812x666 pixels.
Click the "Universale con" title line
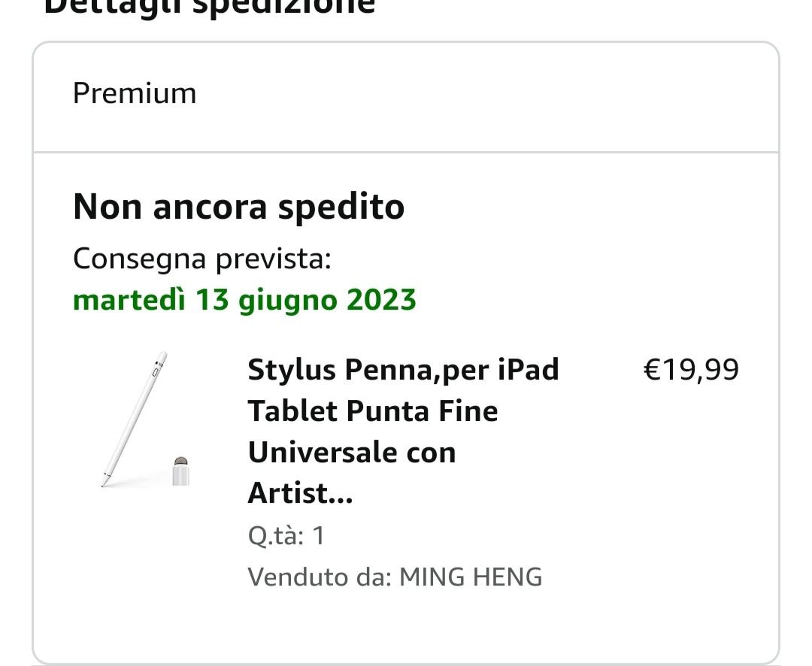click(x=352, y=453)
